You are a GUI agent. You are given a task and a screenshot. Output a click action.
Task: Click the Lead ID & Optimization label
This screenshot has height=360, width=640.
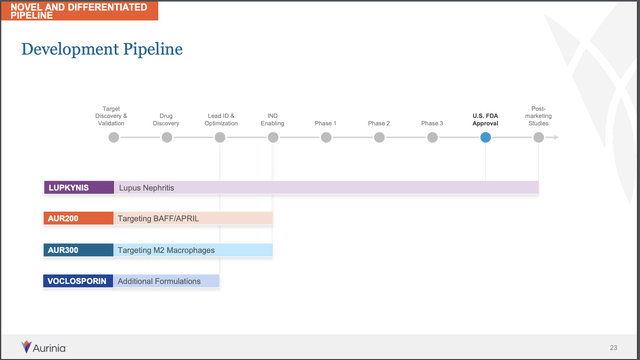point(221,120)
